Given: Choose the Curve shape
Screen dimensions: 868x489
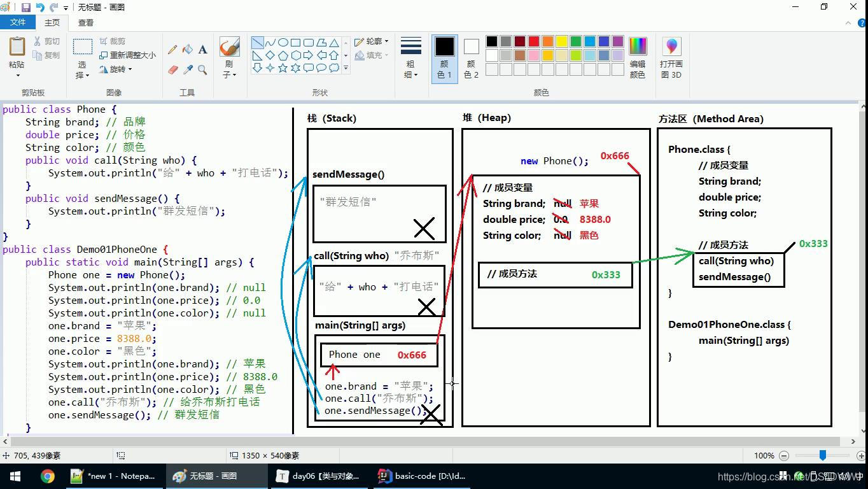Looking at the screenshot, I should pos(270,43).
